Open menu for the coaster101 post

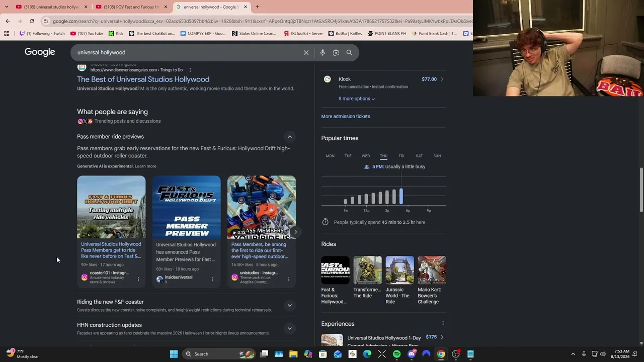(138, 279)
